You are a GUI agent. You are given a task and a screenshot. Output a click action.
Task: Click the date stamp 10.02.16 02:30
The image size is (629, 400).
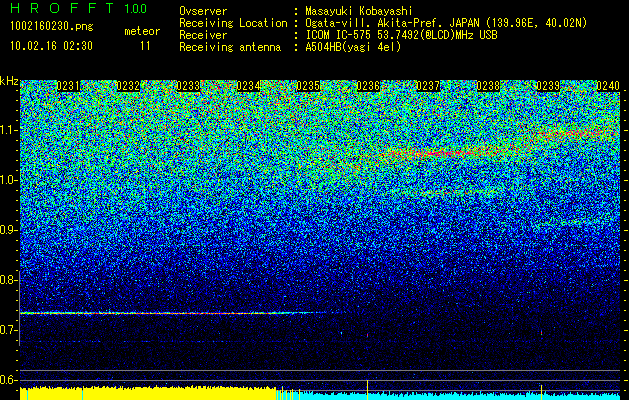tap(51, 46)
